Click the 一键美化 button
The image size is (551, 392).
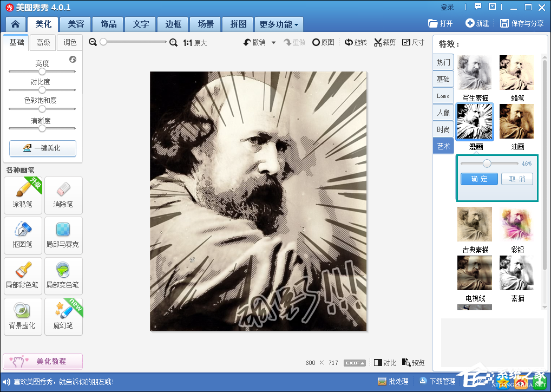tap(43, 148)
